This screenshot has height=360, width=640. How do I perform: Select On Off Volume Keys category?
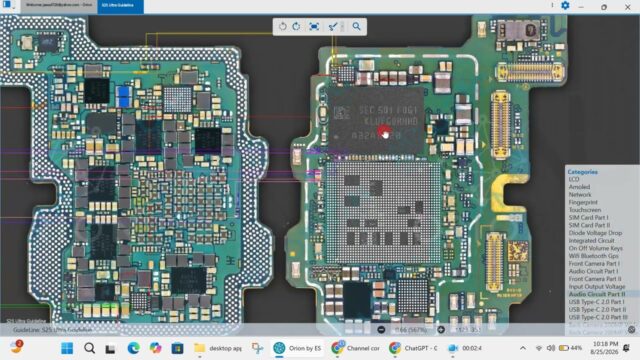coord(596,248)
